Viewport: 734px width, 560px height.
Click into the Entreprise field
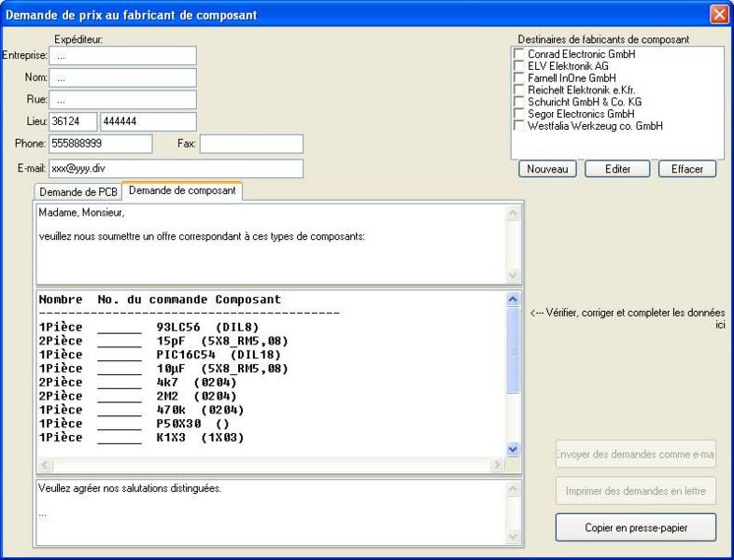122,56
